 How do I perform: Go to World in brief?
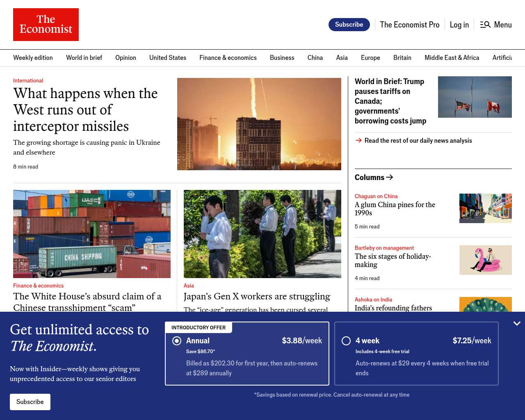(x=84, y=58)
